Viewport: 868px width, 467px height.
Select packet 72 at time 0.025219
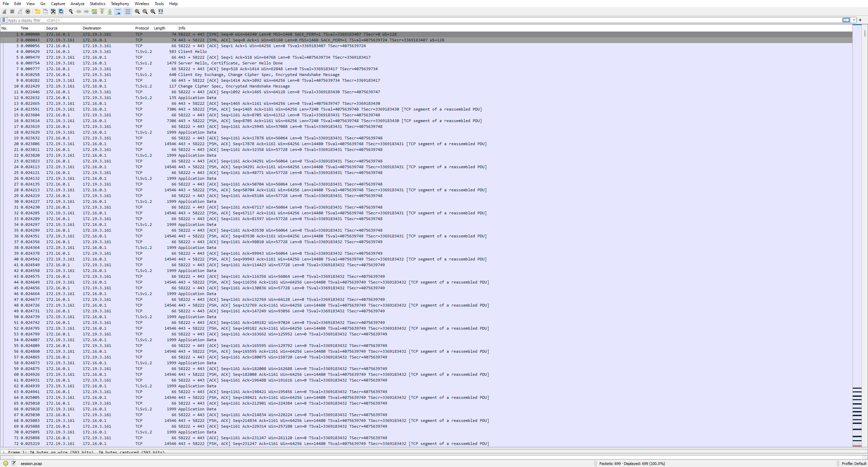pos(426,444)
